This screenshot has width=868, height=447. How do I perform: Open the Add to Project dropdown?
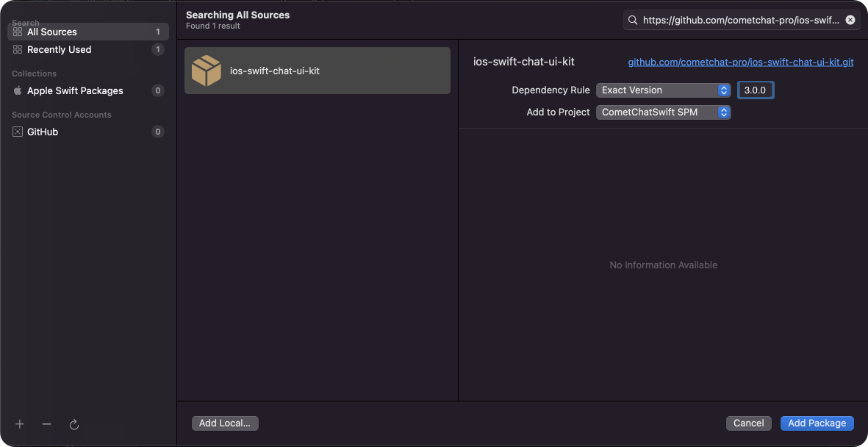click(x=663, y=112)
